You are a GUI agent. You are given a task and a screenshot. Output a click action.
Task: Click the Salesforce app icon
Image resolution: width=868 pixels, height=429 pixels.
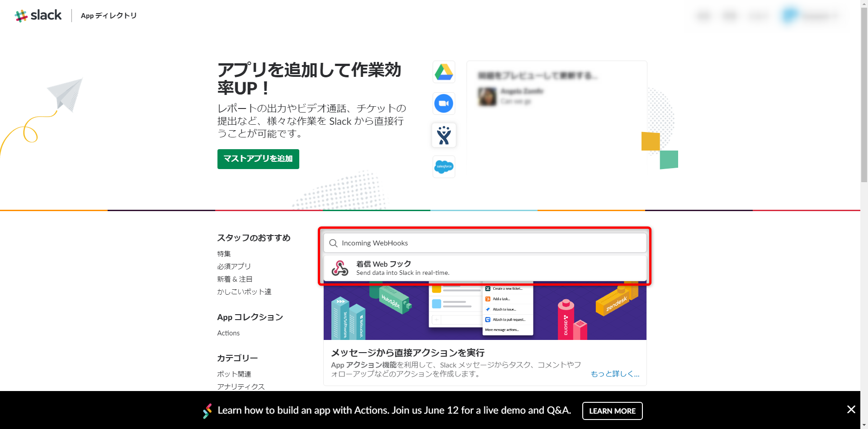point(444,167)
